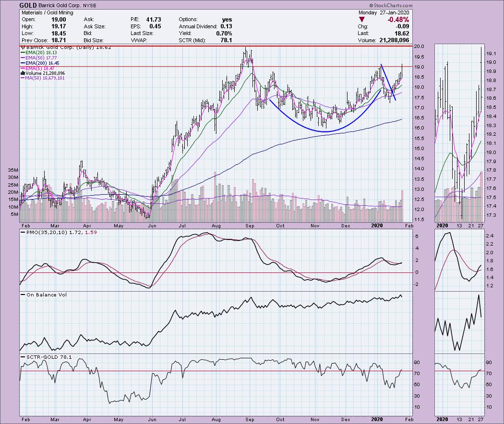Click the 2.4 PMO thumbnail axis label

click(490, 236)
